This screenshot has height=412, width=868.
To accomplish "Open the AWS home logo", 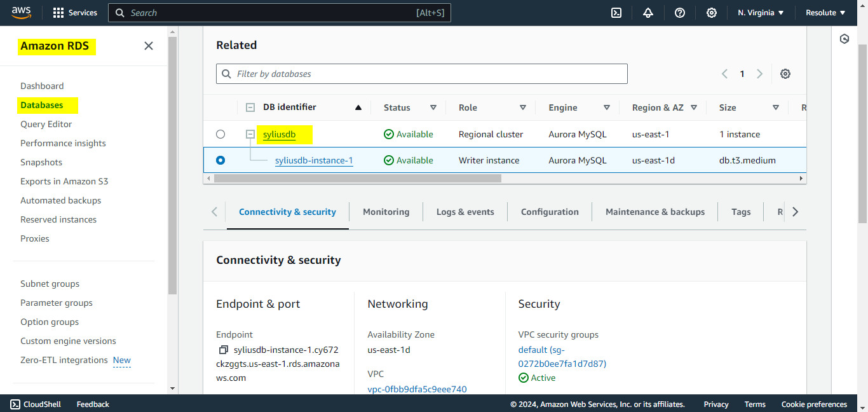I will click(22, 13).
